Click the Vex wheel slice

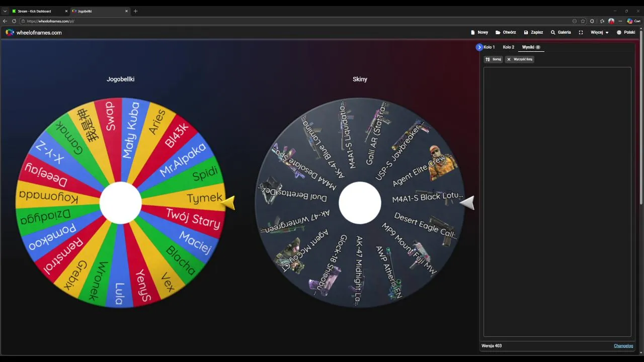168,283
